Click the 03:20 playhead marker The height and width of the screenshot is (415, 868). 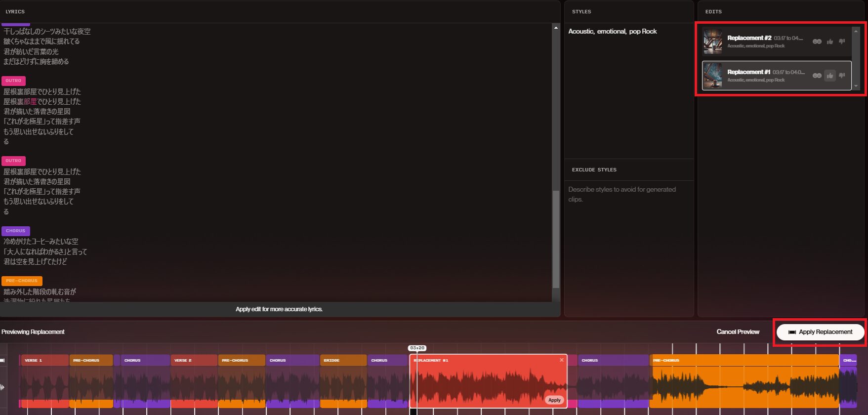tap(417, 348)
